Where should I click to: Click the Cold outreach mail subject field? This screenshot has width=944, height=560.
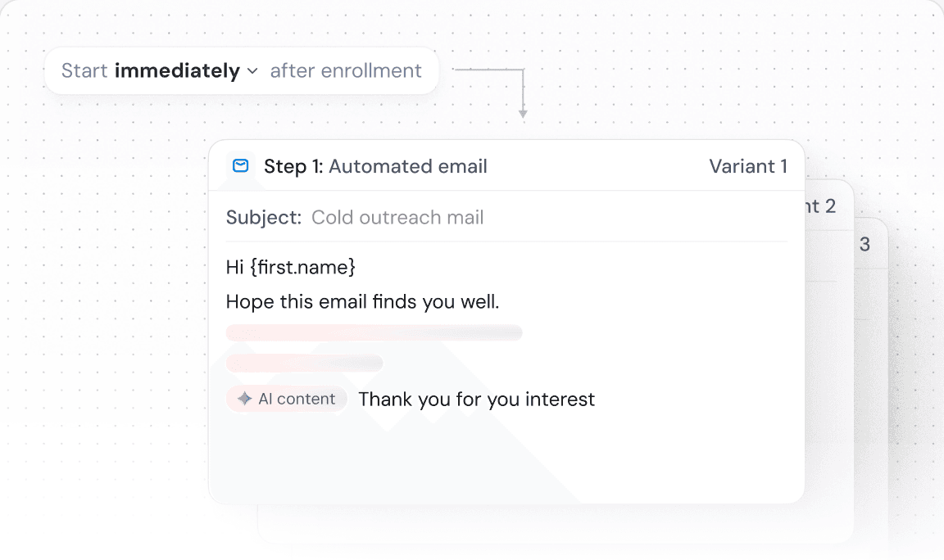397,217
